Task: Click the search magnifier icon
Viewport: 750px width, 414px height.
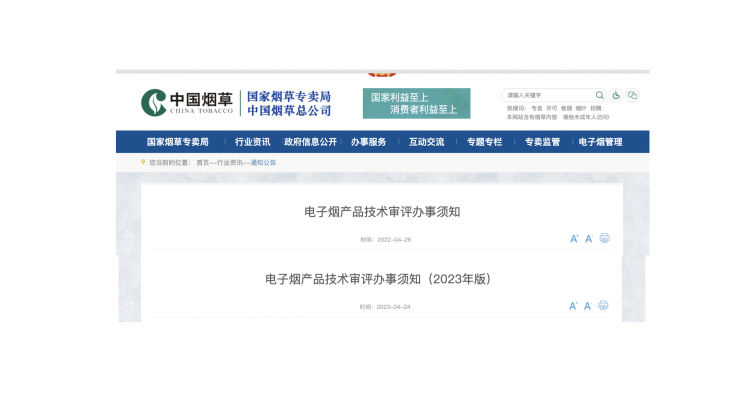Action: coord(599,95)
